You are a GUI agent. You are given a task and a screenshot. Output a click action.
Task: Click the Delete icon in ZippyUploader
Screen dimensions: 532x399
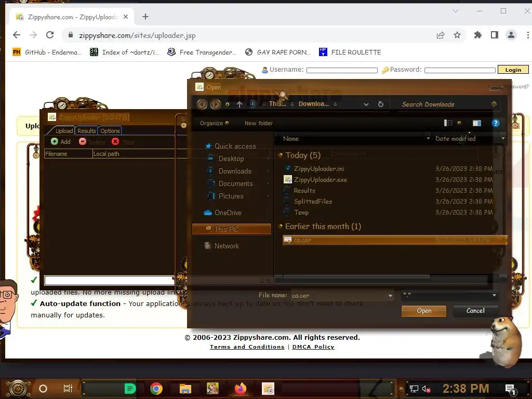(83, 141)
